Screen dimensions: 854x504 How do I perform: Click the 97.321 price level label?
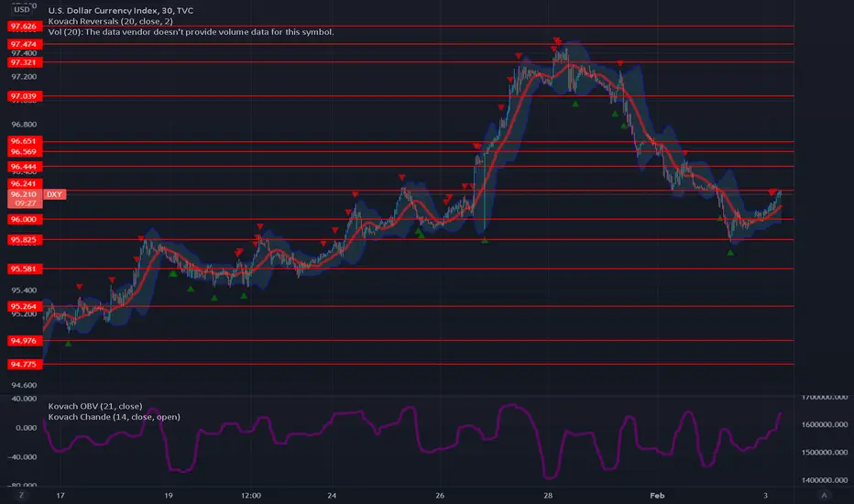[25, 62]
